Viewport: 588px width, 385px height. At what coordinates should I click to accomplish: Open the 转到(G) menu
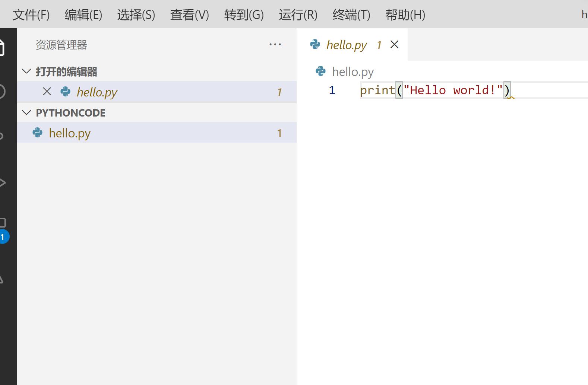[x=244, y=15]
